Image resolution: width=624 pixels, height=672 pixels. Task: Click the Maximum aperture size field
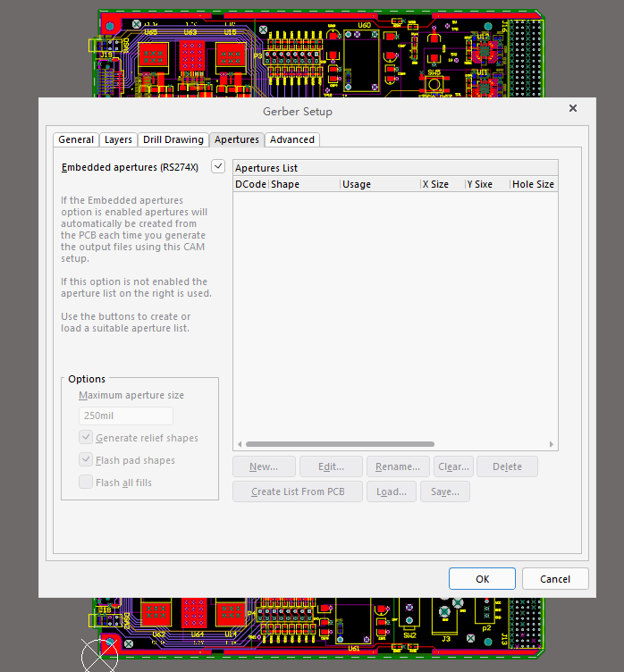coord(126,416)
